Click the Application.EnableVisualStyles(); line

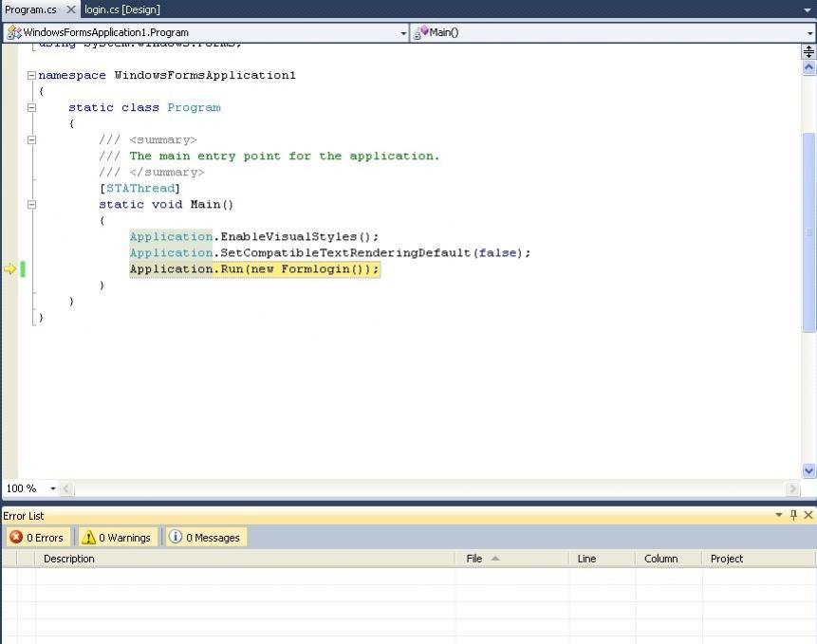(253, 237)
